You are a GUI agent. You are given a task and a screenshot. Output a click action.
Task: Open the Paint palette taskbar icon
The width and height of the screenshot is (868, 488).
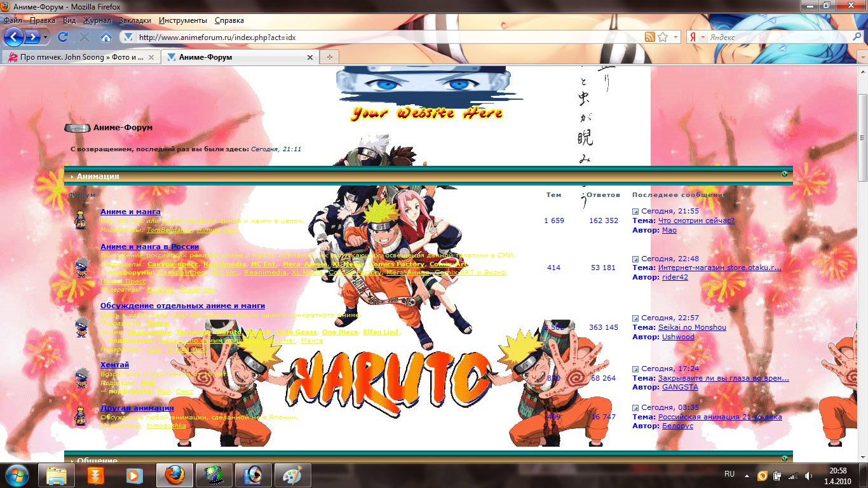click(x=292, y=475)
